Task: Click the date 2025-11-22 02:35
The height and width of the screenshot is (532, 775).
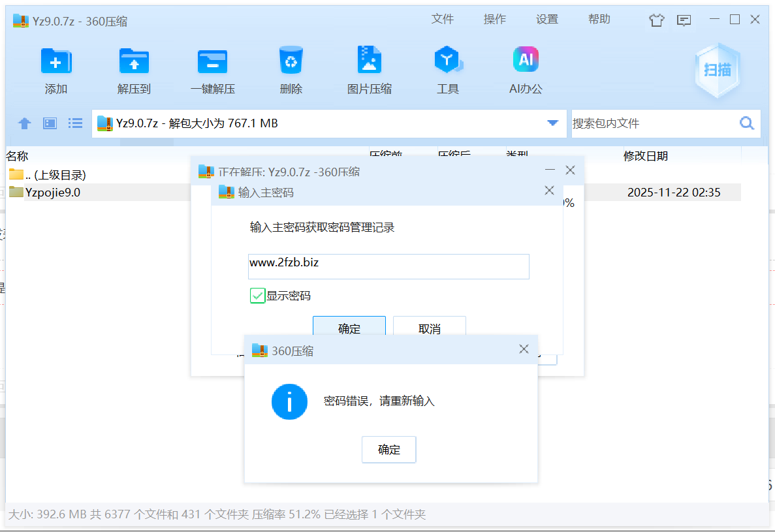Action: click(674, 192)
